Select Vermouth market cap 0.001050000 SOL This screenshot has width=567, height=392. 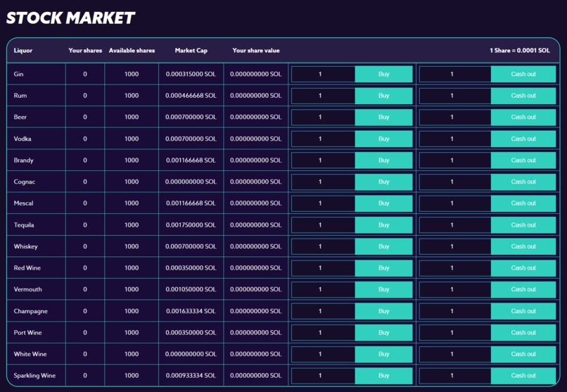(191, 289)
